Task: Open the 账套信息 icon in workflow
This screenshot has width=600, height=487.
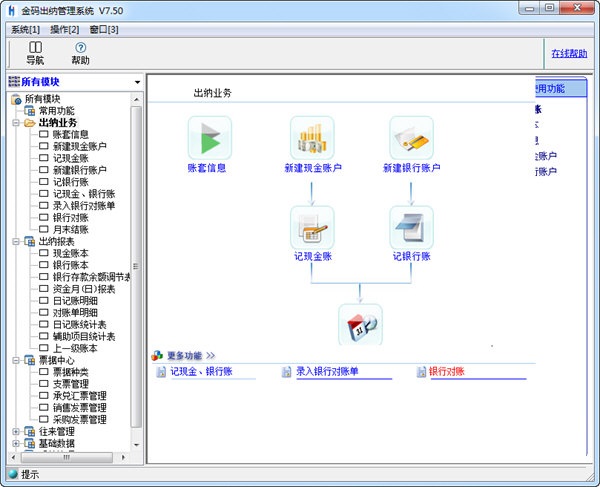Action: click(209, 138)
